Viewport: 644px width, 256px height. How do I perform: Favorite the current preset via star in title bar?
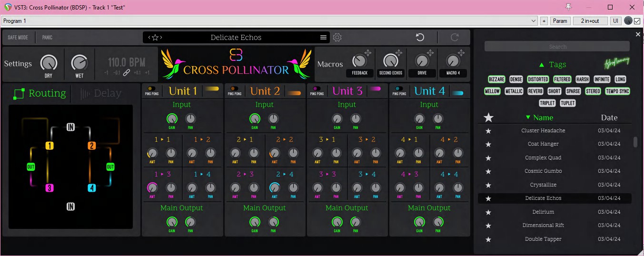(155, 38)
